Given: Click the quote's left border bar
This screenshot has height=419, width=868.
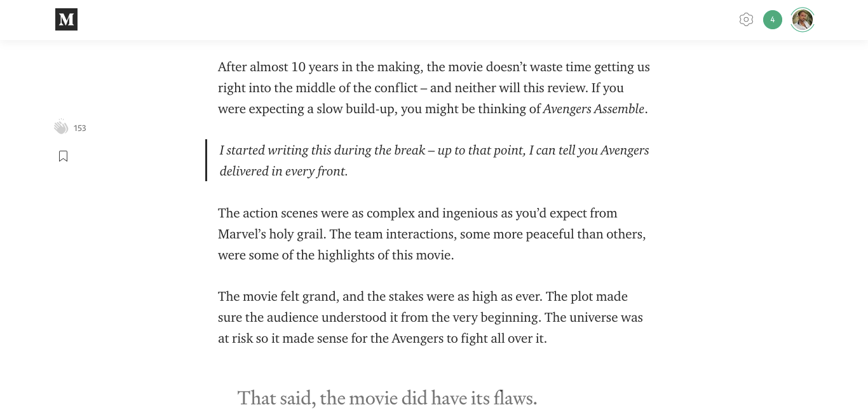Looking at the screenshot, I should coord(206,160).
